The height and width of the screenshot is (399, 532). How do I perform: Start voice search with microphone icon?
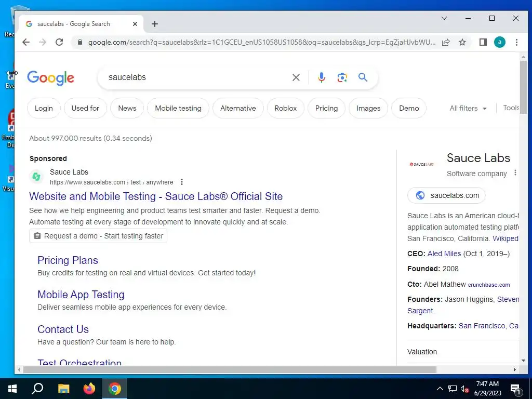[x=321, y=77]
